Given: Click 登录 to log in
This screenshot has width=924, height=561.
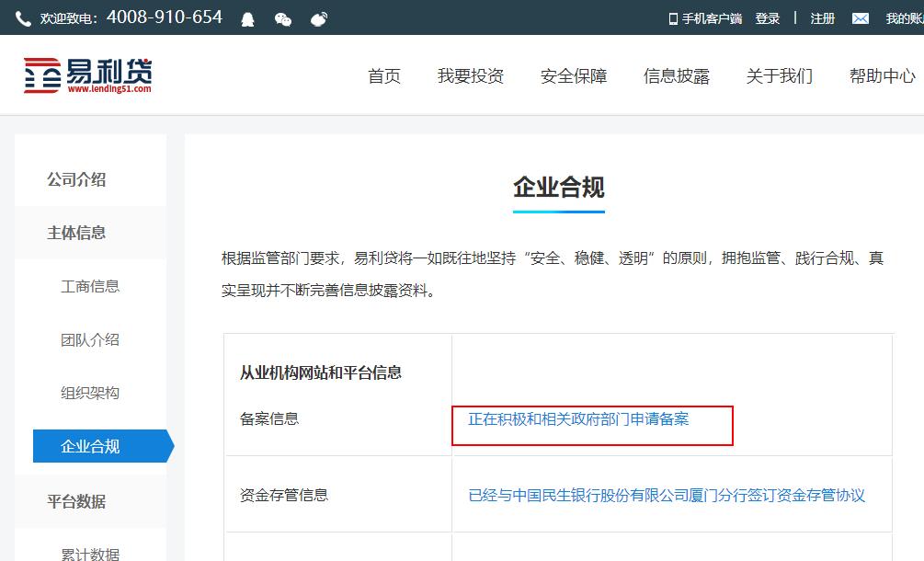Looking at the screenshot, I should [x=768, y=17].
